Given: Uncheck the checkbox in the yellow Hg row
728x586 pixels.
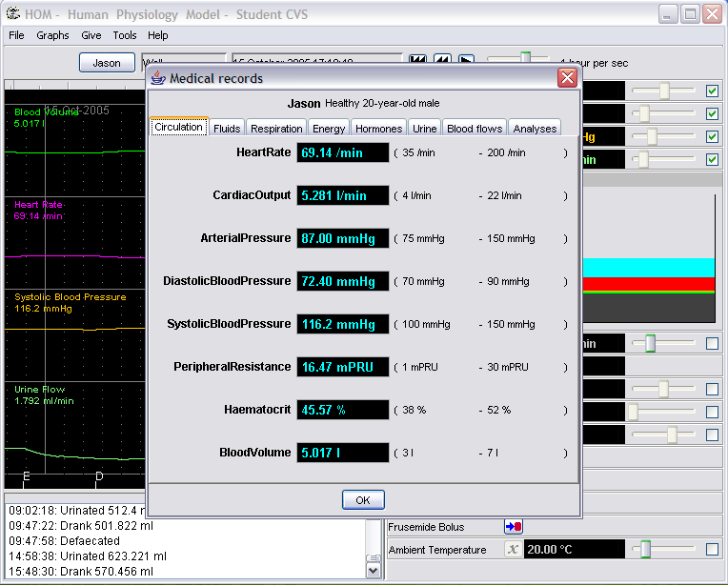Looking at the screenshot, I should 712,136.
